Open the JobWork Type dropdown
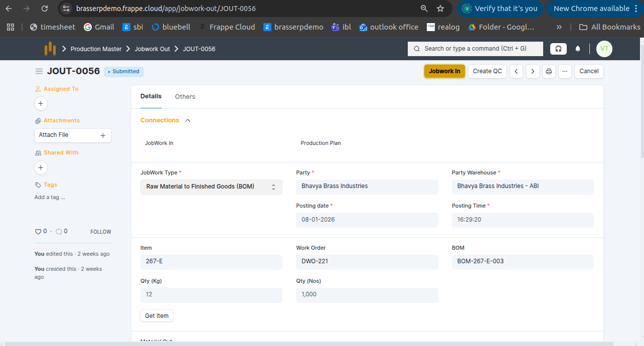 coord(211,187)
